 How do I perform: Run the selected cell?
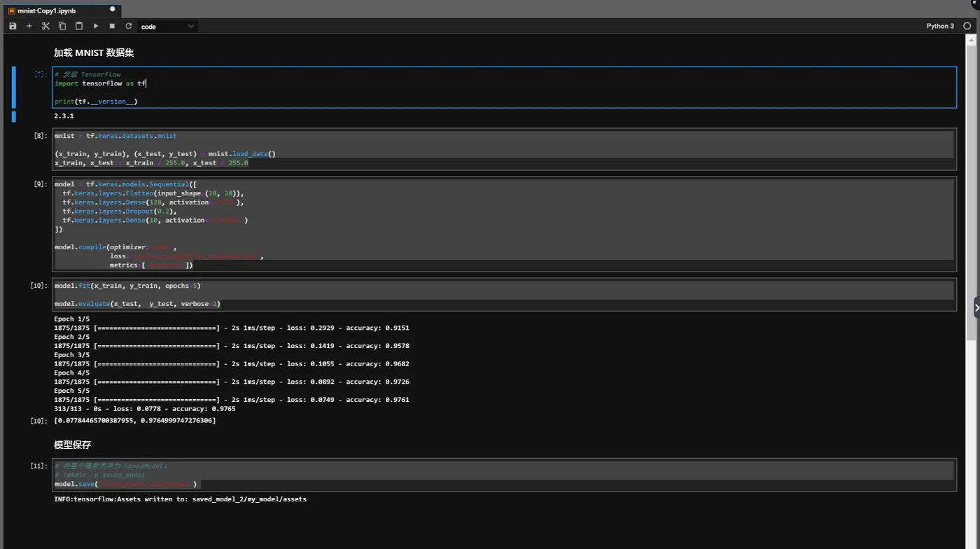click(x=96, y=26)
